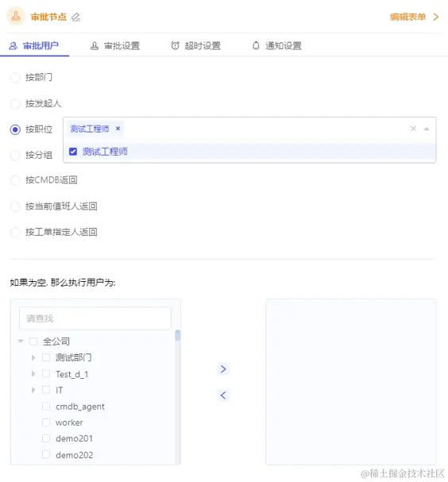Viewport: 448px width, 482px height.
Task: Click the 如果为空, 那么执行用户为 label
Action: [x=63, y=283]
